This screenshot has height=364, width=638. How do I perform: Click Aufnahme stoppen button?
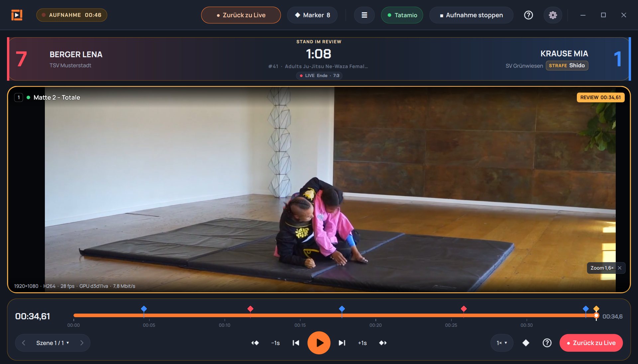(471, 15)
